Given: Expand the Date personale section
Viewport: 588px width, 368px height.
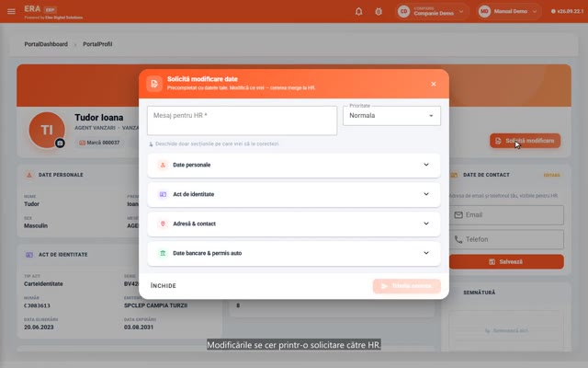Looking at the screenshot, I should 294,165.
